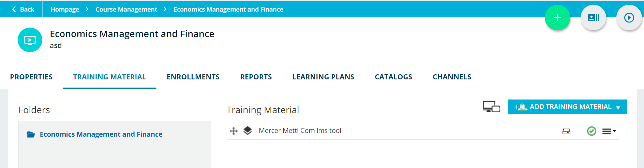Toggle the green published checkmark status
Screen dimensions: 644x168
[591, 131]
